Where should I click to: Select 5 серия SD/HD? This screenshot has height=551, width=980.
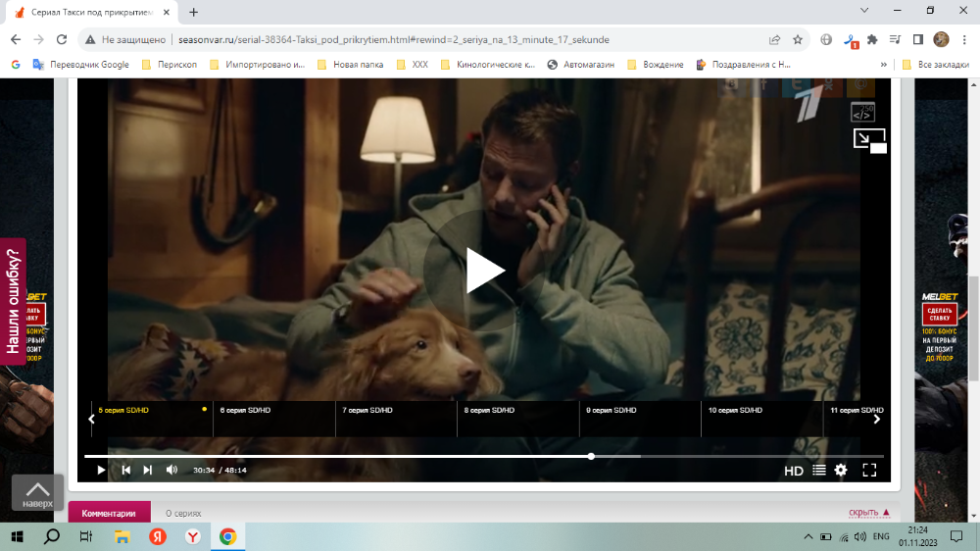point(152,419)
